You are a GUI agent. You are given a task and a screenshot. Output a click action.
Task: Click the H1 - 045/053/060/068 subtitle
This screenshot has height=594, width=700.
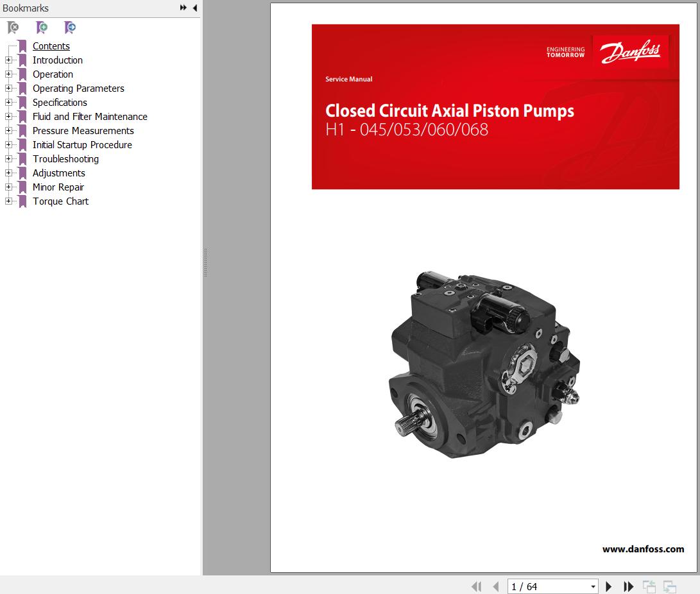click(x=407, y=130)
